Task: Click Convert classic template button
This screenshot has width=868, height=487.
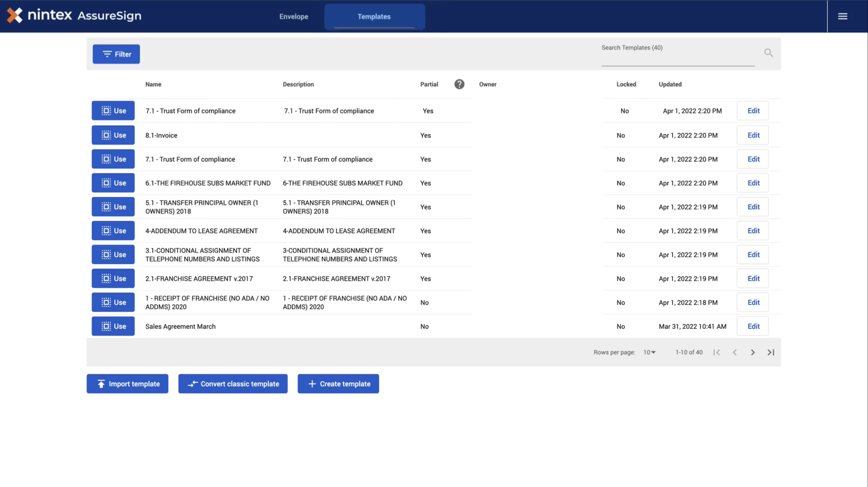Action: pyautogui.click(x=233, y=384)
